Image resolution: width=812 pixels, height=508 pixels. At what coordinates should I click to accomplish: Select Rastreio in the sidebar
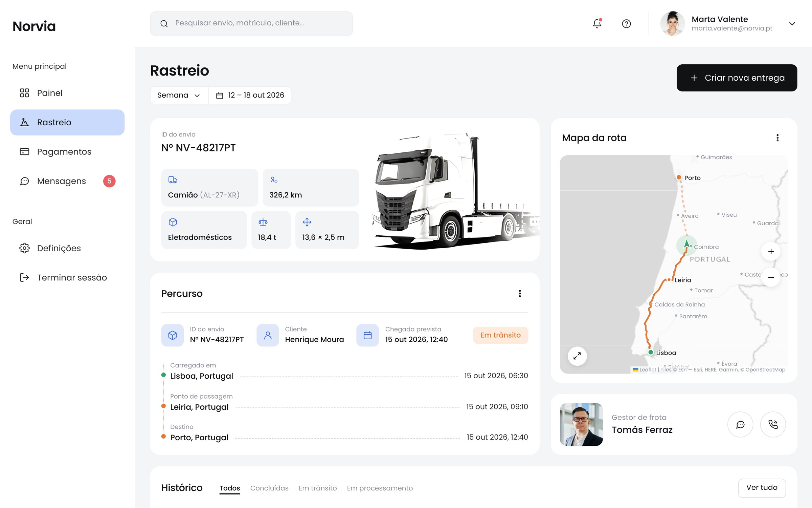[x=67, y=122]
